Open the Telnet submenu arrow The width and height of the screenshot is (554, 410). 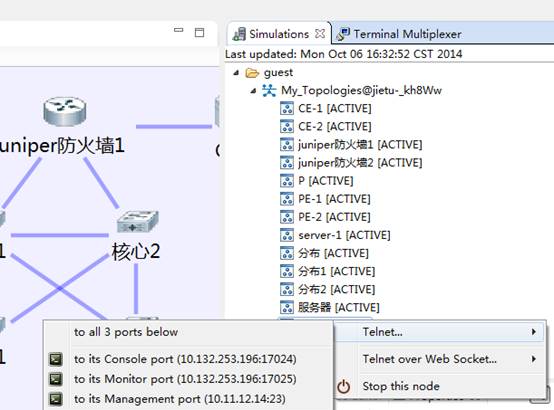click(x=534, y=332)
